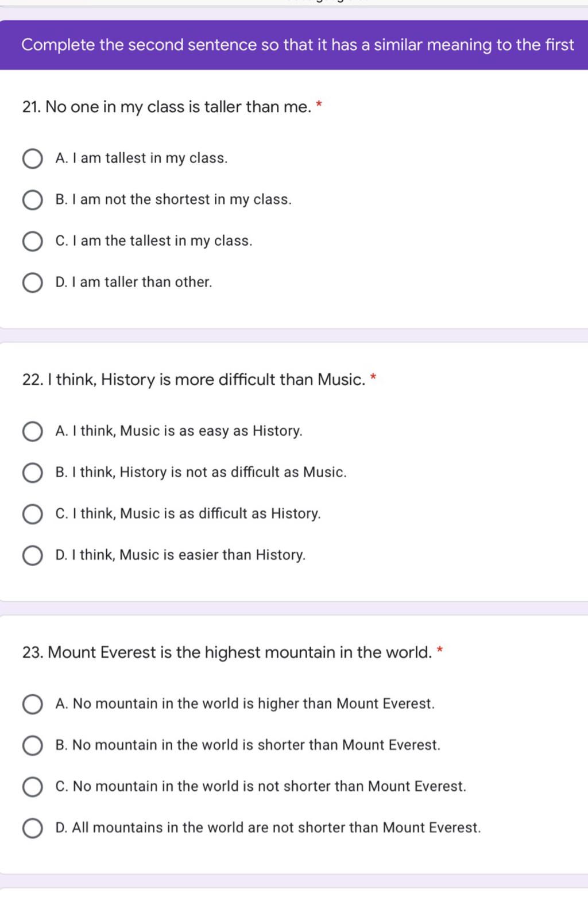Choose 'No mountain is higher than Mount Everest'
This screenshot has height=901, width=588.
tap(32, 704)
